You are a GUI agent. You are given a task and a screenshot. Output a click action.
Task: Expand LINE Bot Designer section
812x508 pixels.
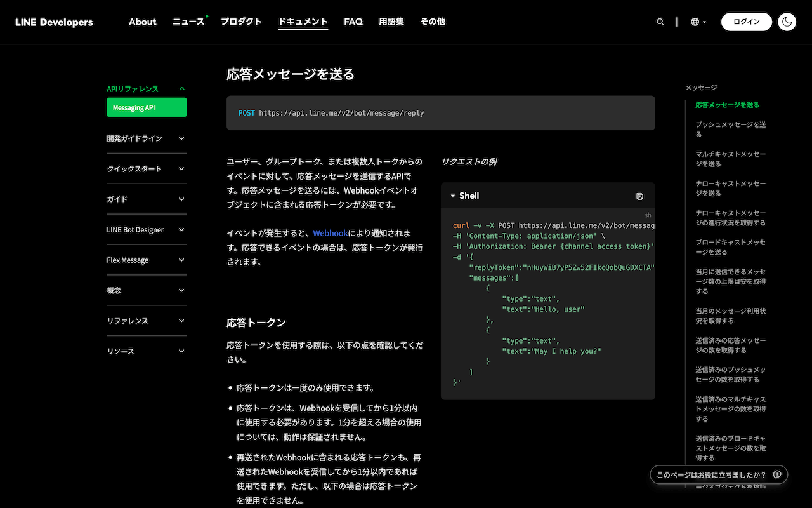coord(181,230)
